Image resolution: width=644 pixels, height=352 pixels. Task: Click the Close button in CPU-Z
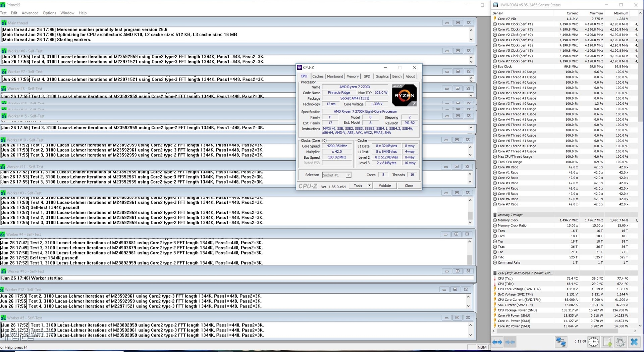[409, 186]
